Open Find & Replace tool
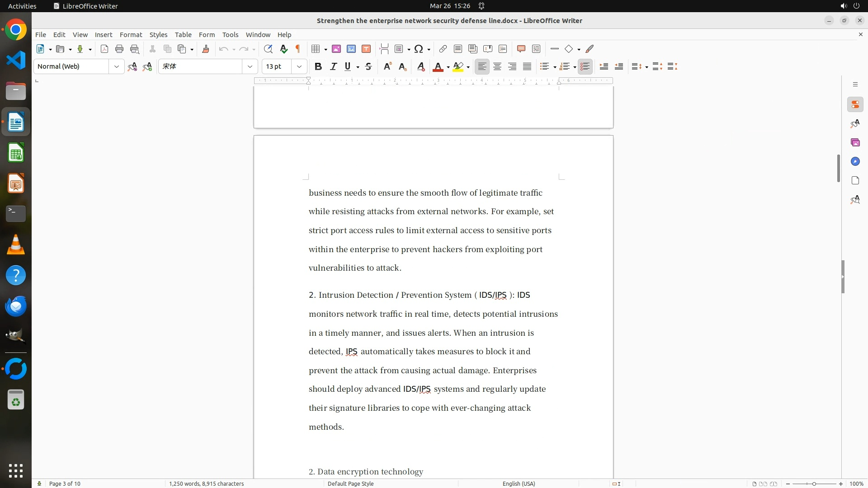This screenshot has width=868, height=488. (268, 49)
